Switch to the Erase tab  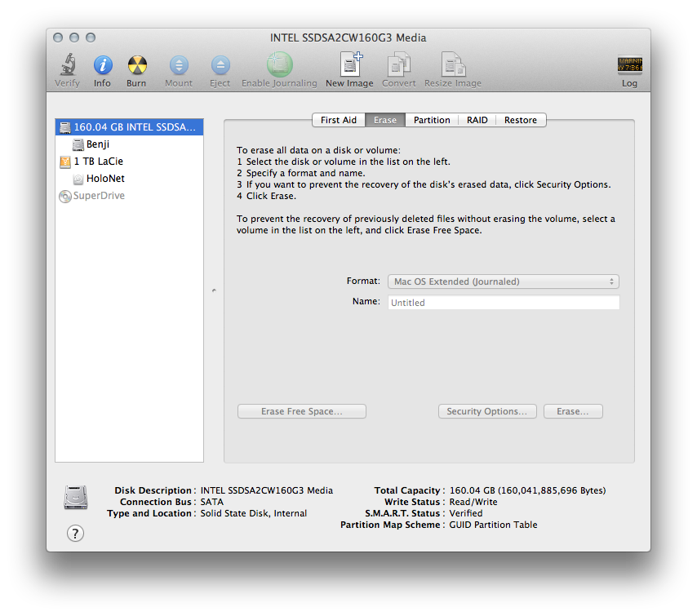pyautogui.click(x=385, y=120)
